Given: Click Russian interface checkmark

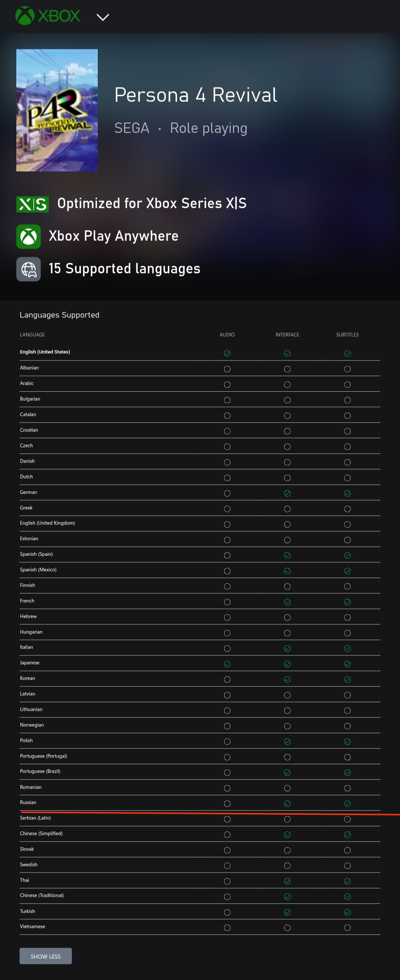Looking at the screenshot, I should pyautogui.click(x=287, y=804).
